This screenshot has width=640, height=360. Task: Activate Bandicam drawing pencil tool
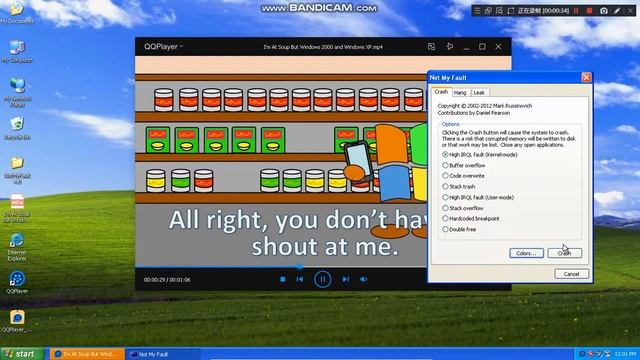click(x=617, y=11)
